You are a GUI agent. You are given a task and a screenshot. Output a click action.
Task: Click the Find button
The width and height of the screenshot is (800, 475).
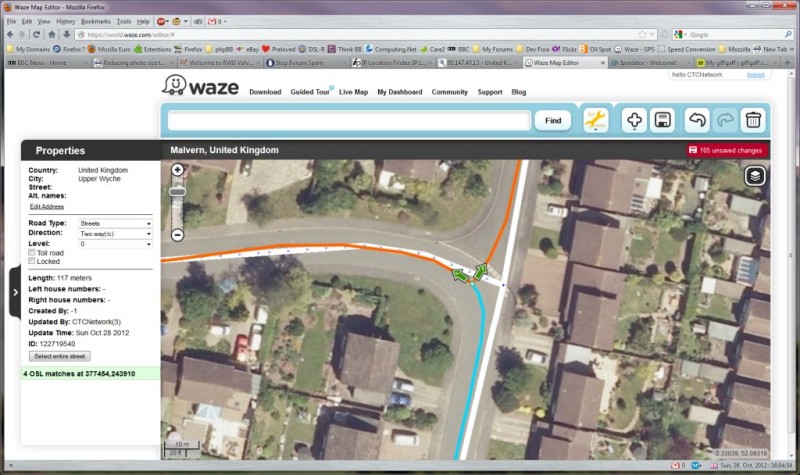click(x=553, y=120)
